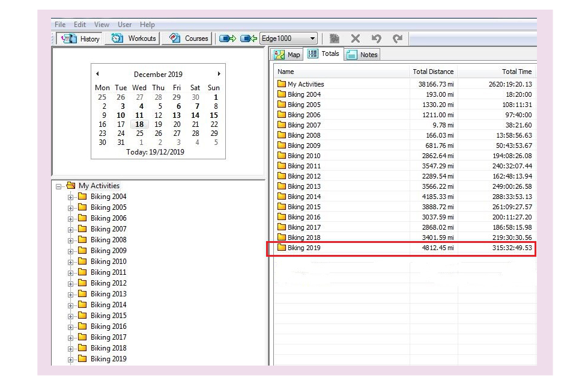
Task: Click the Send to Device icon
Action: [227, 38]
